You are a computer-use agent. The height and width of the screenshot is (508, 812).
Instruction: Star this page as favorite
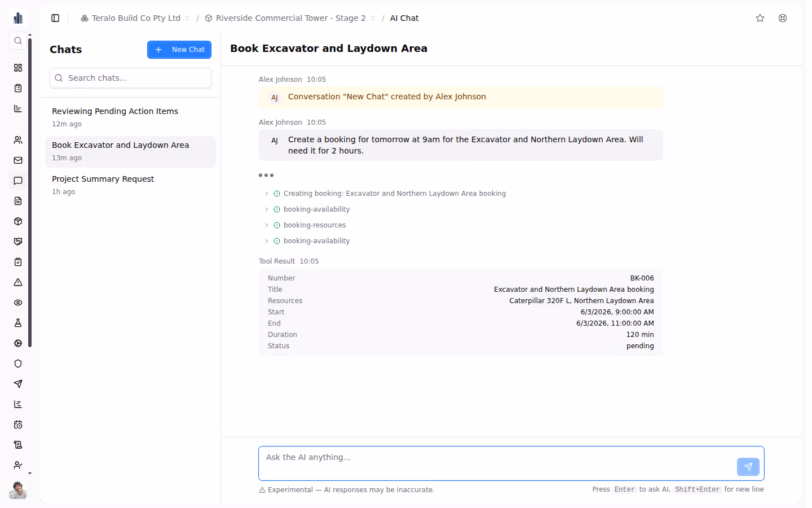[760, 18]
